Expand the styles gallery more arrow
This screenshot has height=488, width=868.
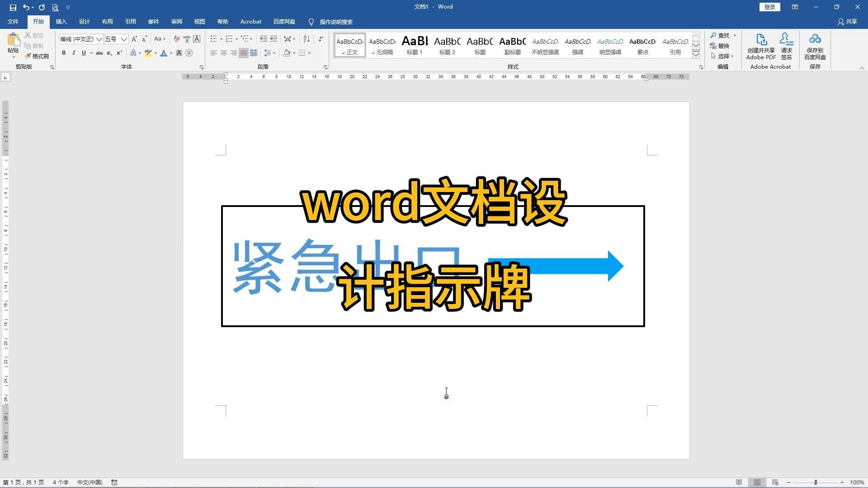point(696,55)
